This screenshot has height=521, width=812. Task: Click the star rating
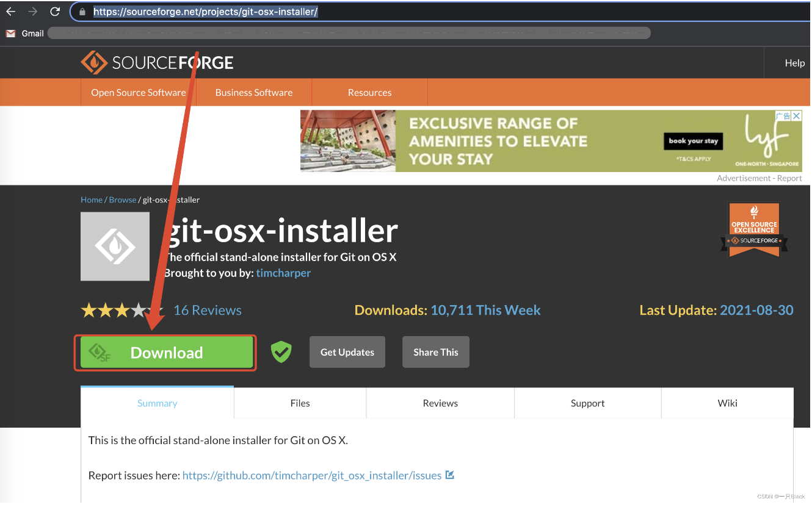coord(121,310)
